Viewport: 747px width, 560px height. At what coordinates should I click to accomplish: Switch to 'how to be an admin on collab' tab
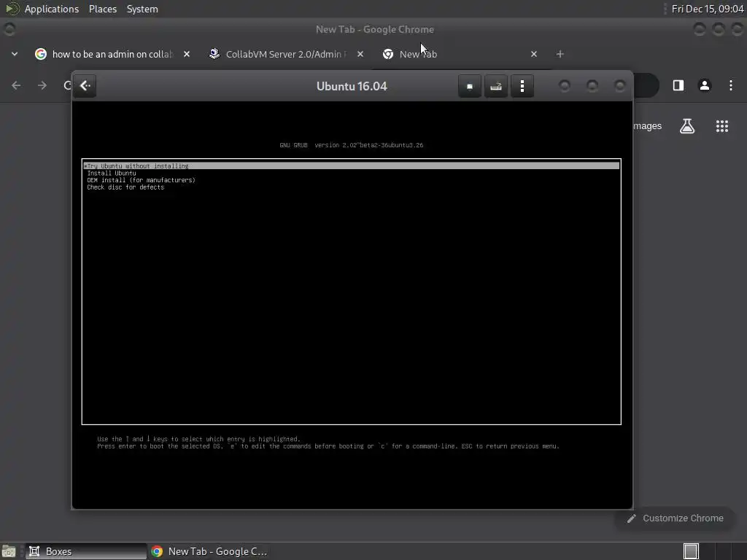point(113,54)
